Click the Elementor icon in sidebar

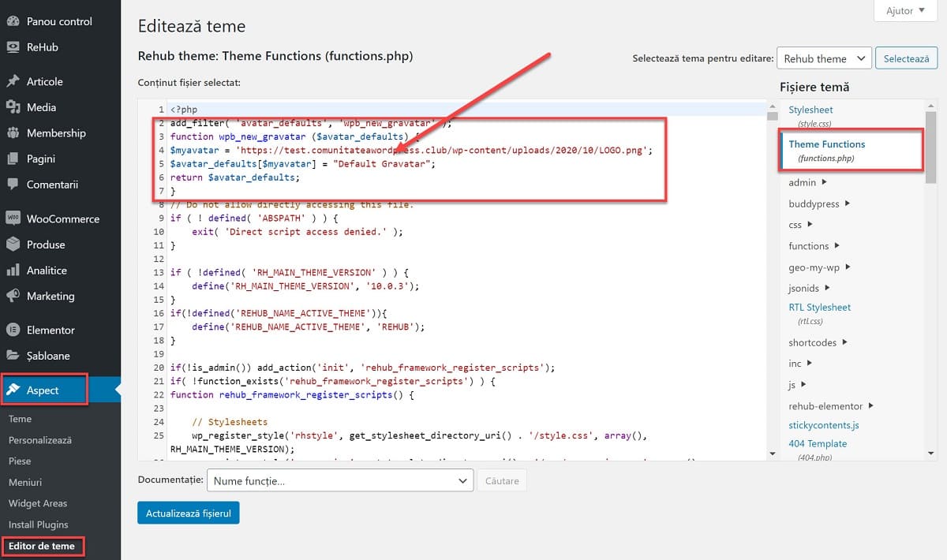pyautogui.click(x=13, y=330)
